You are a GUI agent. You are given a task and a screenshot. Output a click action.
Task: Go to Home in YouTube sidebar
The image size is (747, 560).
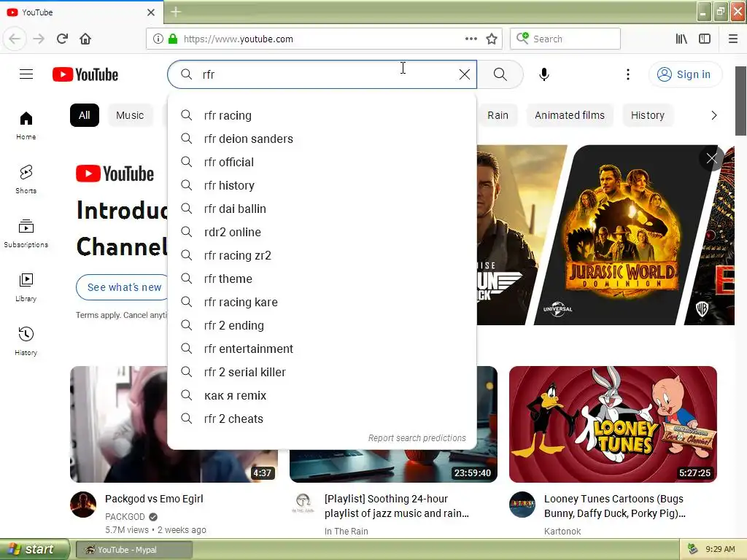(26, 125)
